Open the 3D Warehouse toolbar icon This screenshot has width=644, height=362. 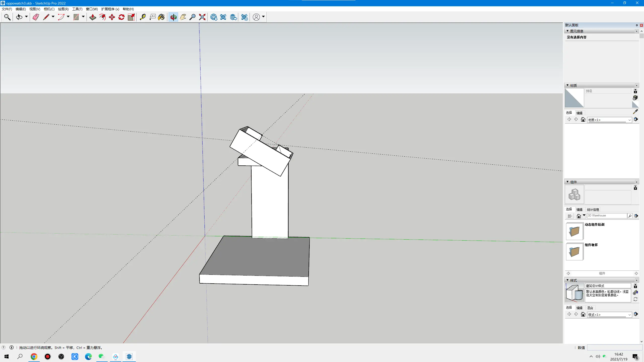[214, 17]
